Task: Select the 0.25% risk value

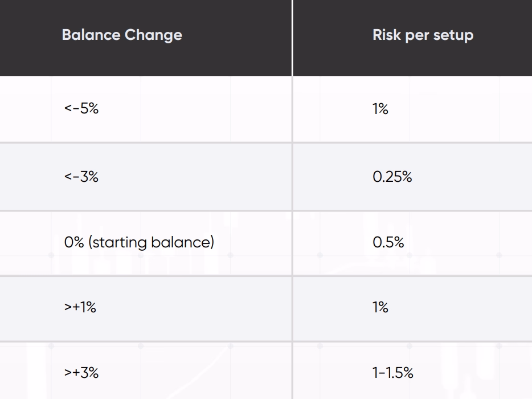Action: click(x=392, y=177)
